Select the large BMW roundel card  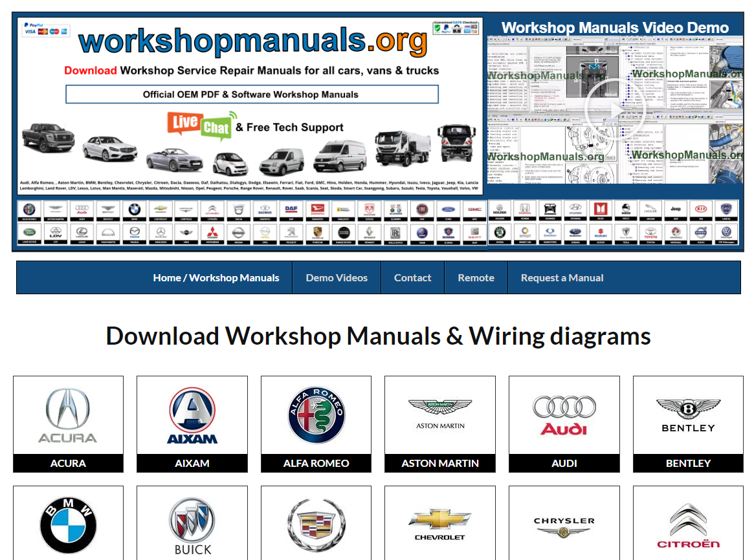point(69,523)
